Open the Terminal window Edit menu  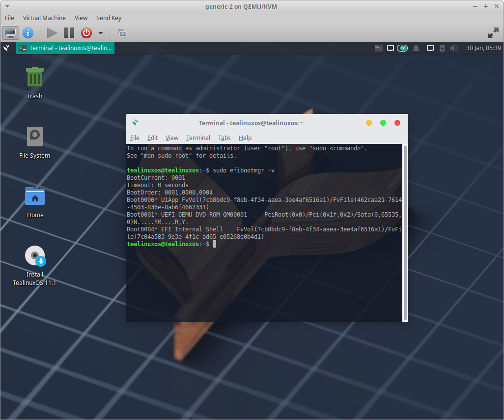(152, 138)
